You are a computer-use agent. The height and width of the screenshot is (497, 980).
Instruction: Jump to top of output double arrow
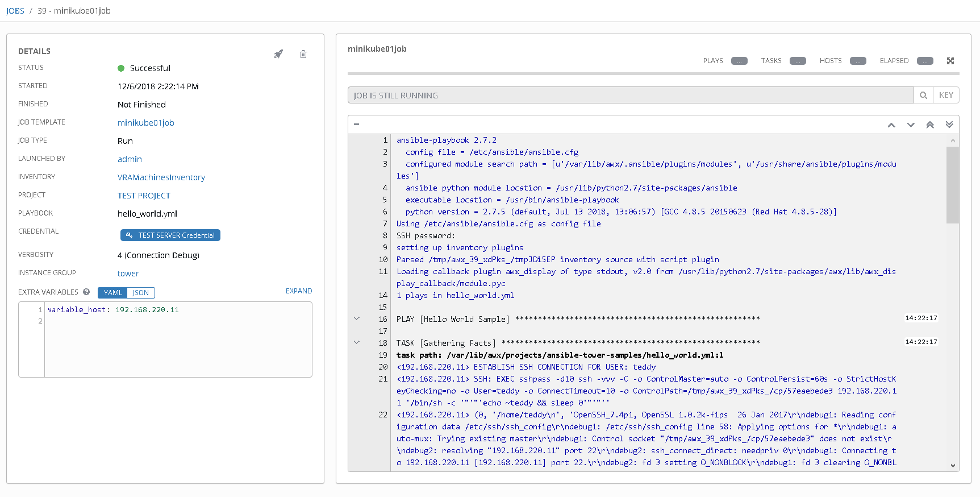[930, 125]
